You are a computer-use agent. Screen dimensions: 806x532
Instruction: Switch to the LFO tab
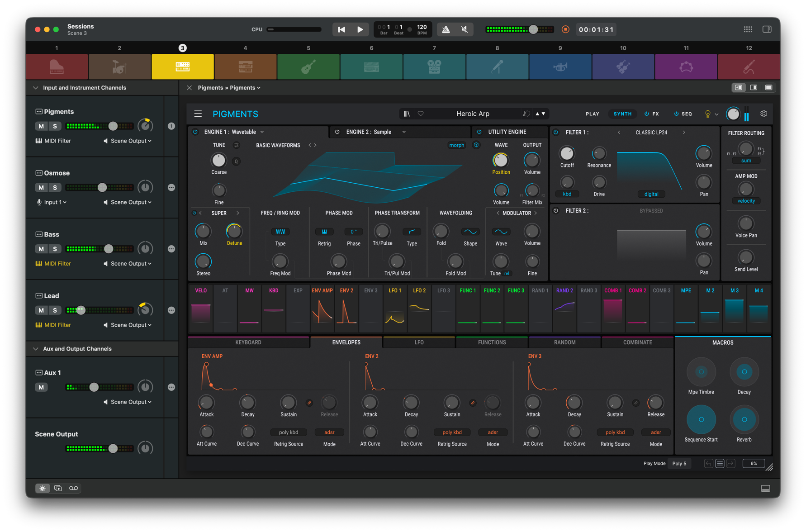(x=419, y=342)
